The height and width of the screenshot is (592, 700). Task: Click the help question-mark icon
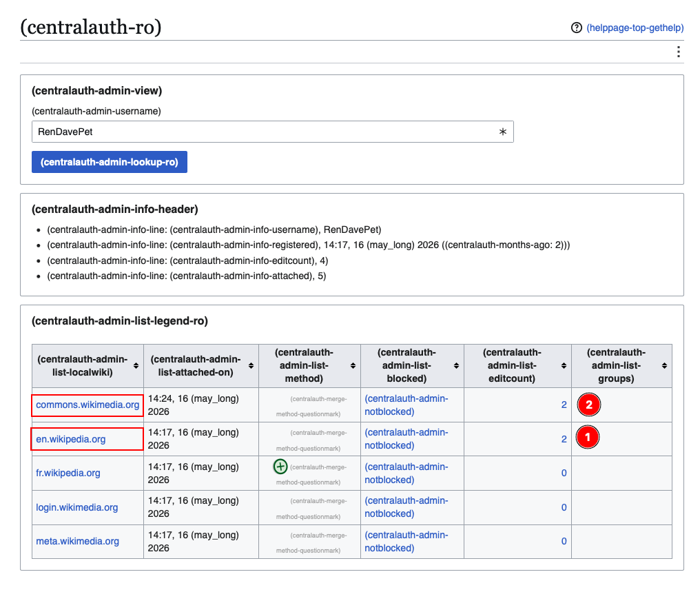click(577, 28)
